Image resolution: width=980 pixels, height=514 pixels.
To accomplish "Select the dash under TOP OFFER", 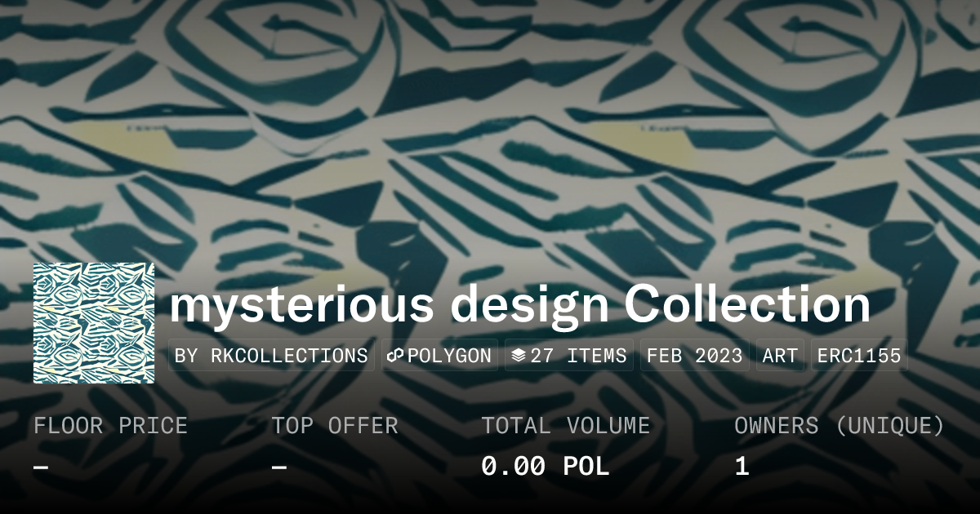I will pyautogui.click(x=278, y=467).
